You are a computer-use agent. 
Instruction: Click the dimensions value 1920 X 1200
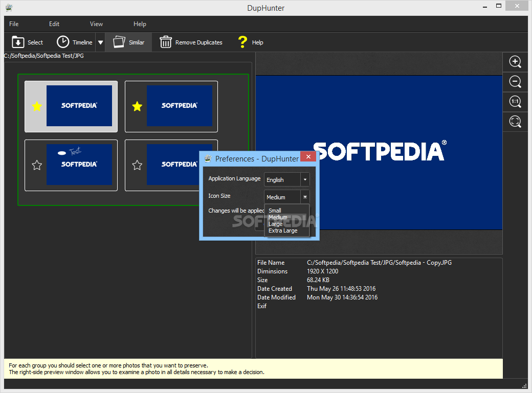[323, 271]
